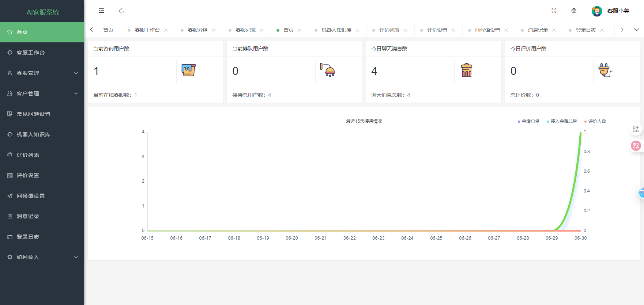Collapse the sidebar with the menu fold icon
This screenshot has height=305, width=644.
[101, 11]
